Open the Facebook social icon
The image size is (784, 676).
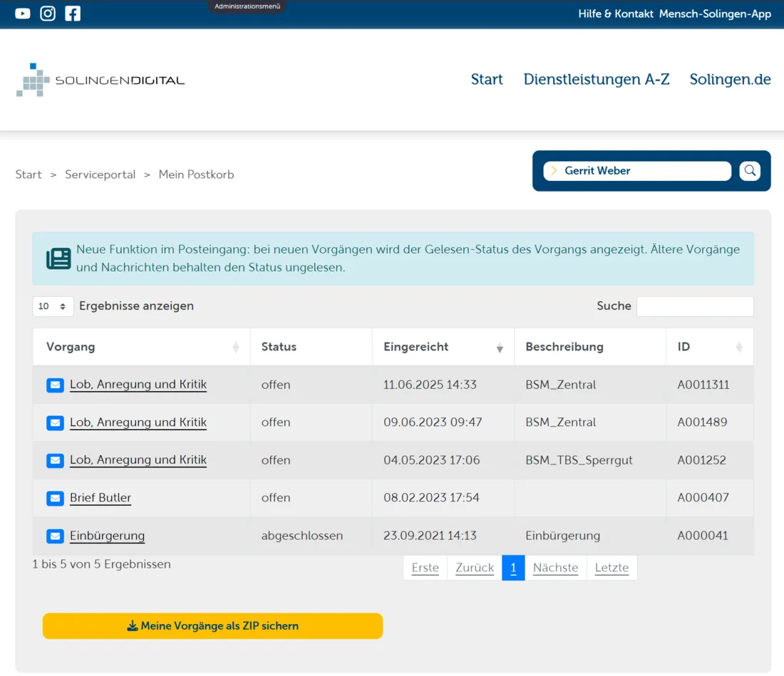click(x=73, y=14)
